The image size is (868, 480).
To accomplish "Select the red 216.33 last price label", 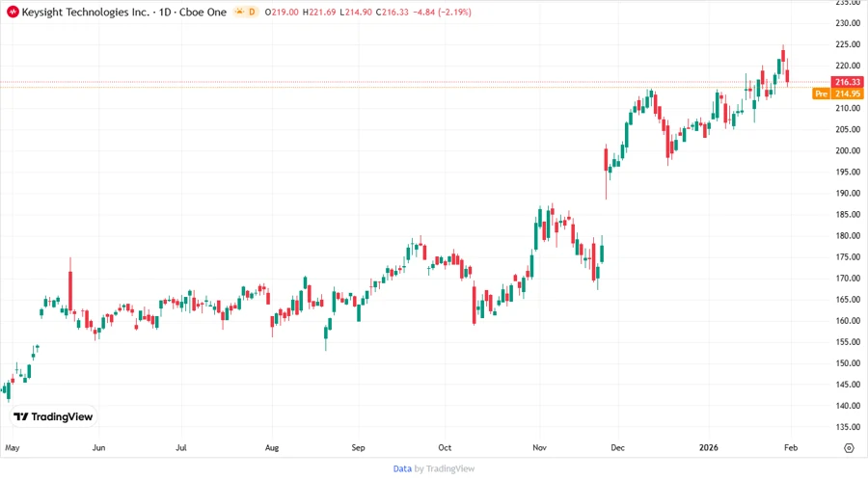I will (848, 82).
